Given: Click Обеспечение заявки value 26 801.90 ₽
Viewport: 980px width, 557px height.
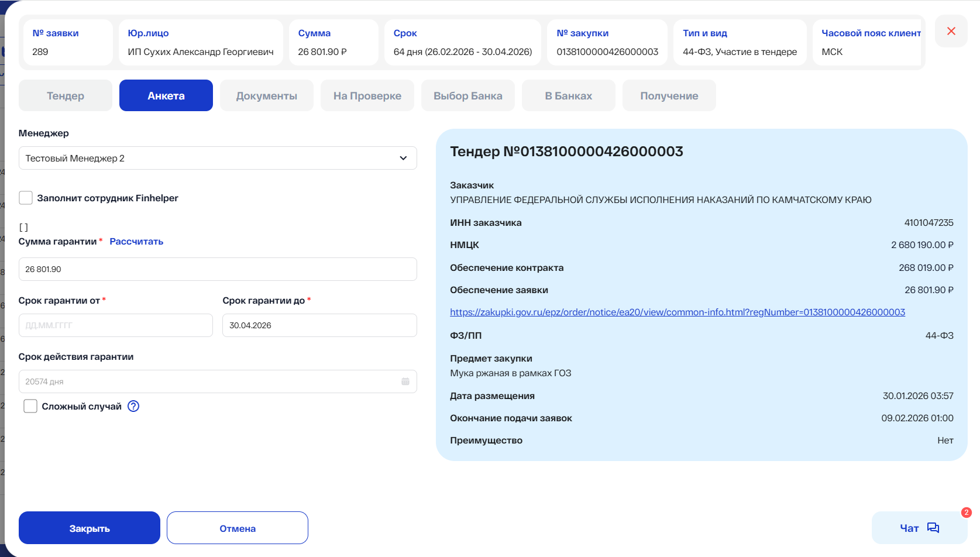Looking at the screenshot, I should click(x=929, y=290).
